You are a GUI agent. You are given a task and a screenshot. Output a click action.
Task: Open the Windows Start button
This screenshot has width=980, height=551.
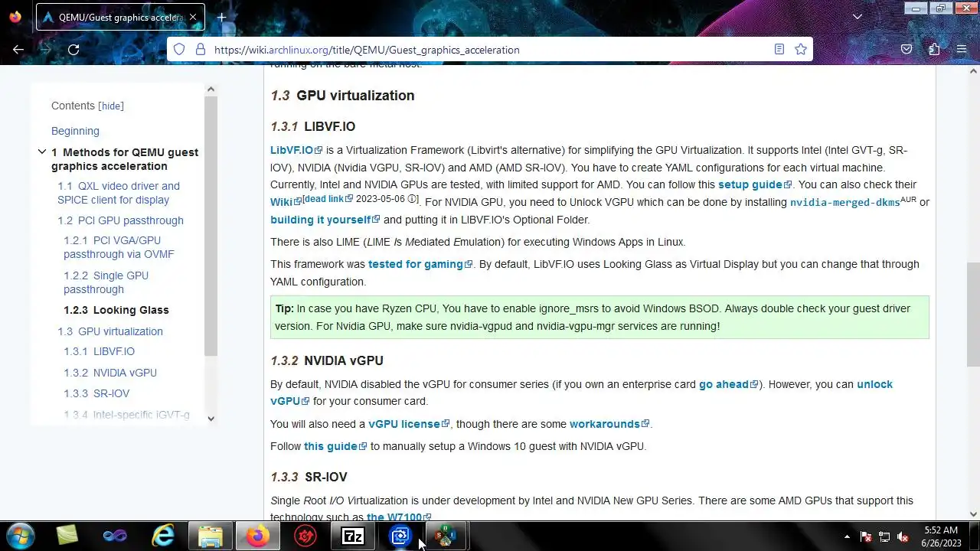19,536
